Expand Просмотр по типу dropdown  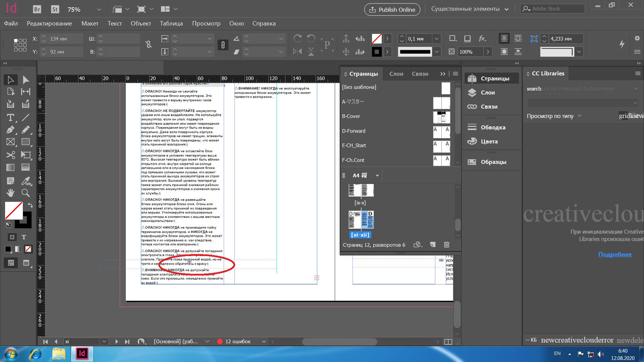(579, 116)
